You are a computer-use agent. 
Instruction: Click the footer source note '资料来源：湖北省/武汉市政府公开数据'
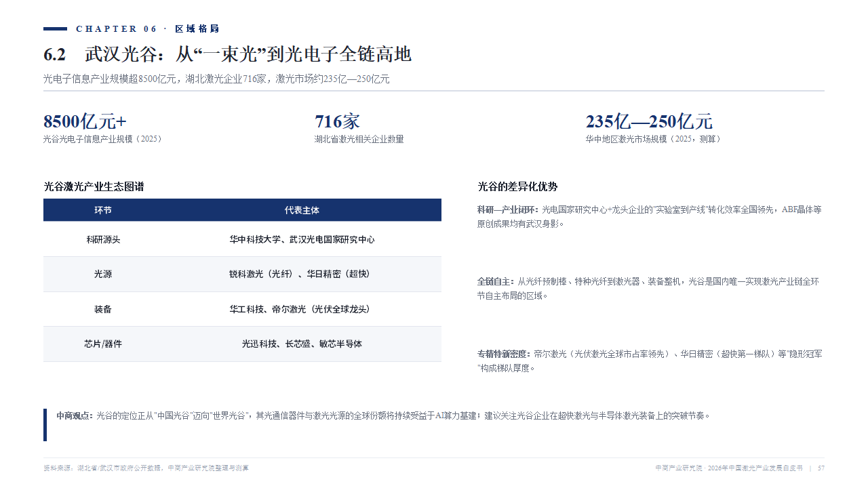[x=146, y=468]
